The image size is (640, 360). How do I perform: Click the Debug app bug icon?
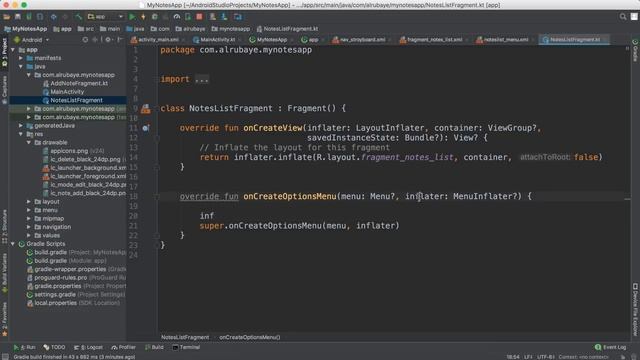click(155, 17)
